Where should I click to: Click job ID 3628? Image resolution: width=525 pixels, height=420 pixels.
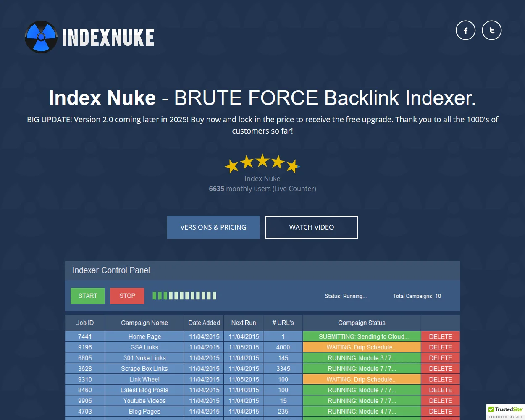pos(85,369)
